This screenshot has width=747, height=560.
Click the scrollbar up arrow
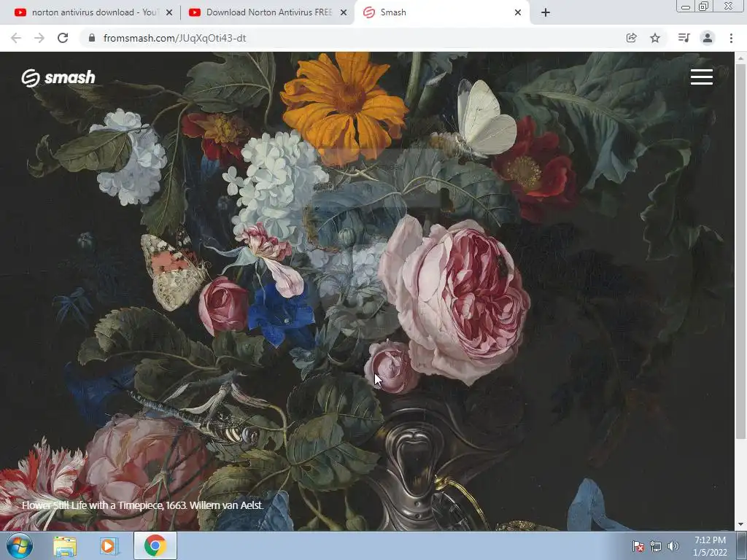(x=740, y=58)
